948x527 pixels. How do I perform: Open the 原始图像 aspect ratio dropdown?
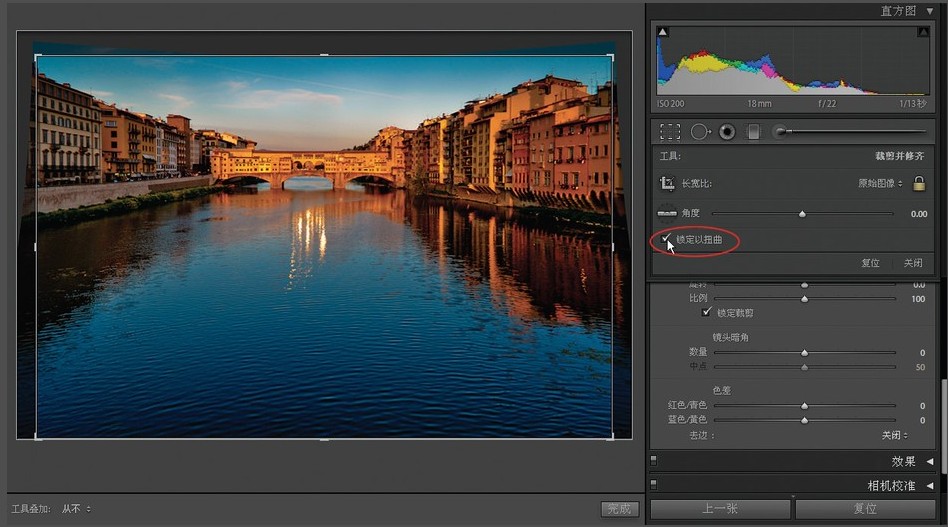tap(880, 183)
